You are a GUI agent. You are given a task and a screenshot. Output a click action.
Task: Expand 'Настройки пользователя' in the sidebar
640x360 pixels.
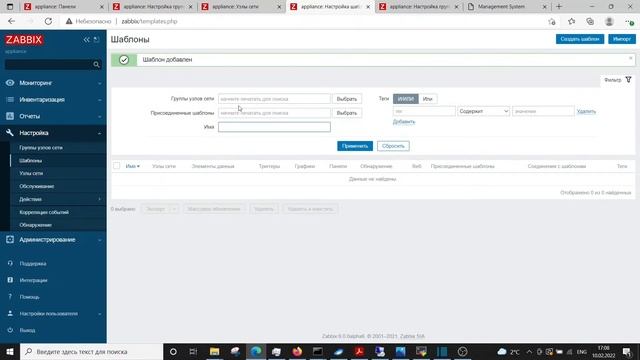53,313
